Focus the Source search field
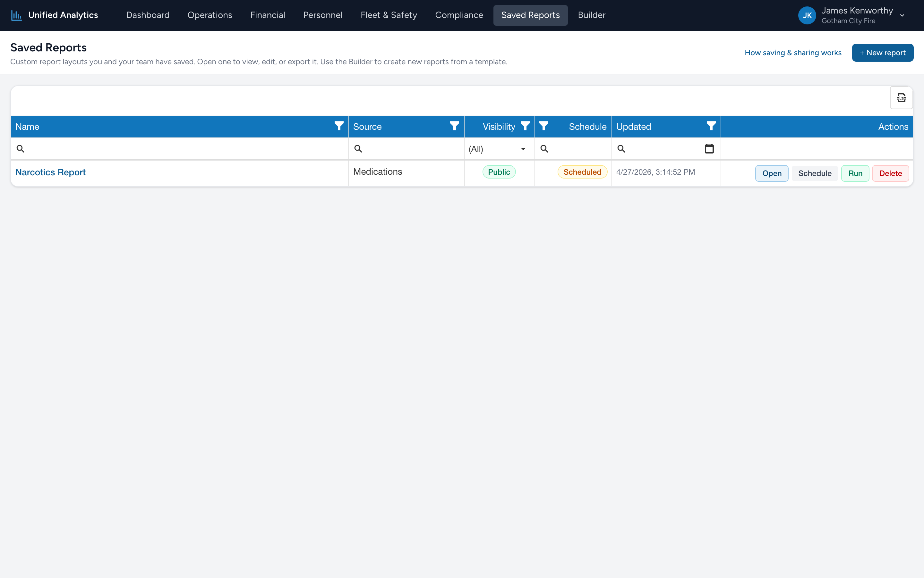Viewport: 924px width, 578px height. pyautogui.click(x=406, y=149)
